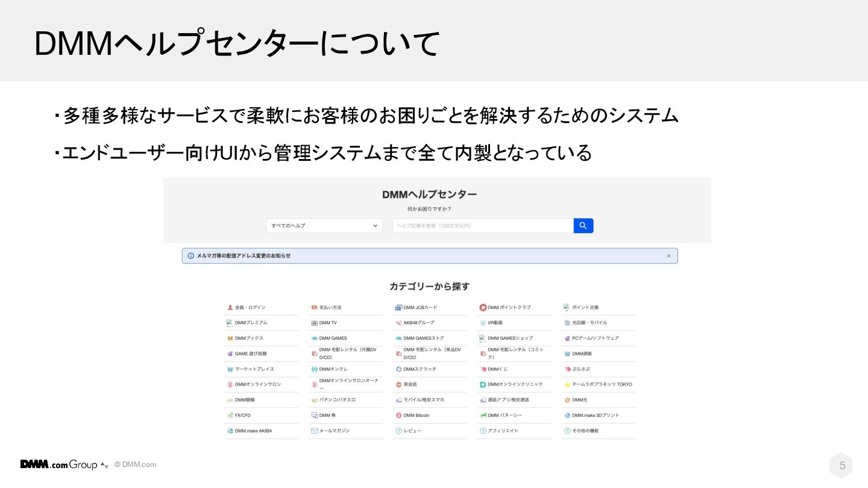Screen dimensions: 868x488
Task: Click the 会員・ログイン person icon
Action: (230, 307)
